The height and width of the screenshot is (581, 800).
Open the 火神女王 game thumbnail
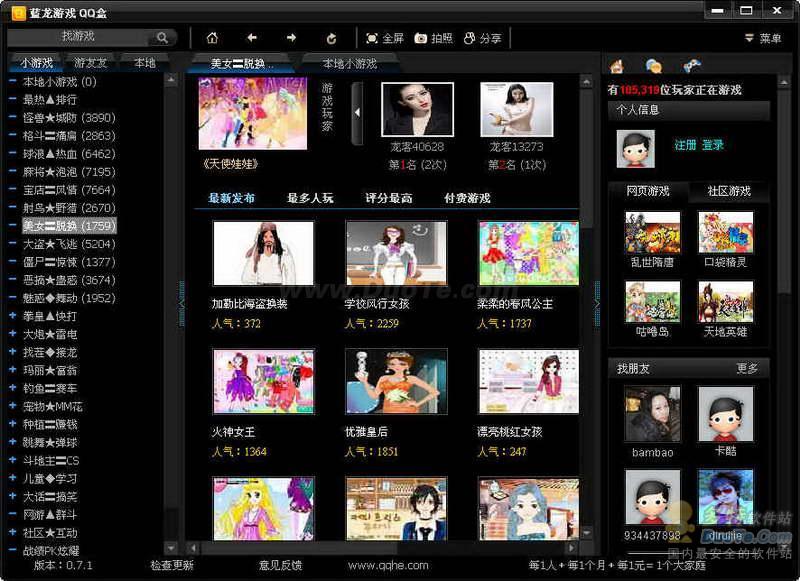[x=263, y=381]
